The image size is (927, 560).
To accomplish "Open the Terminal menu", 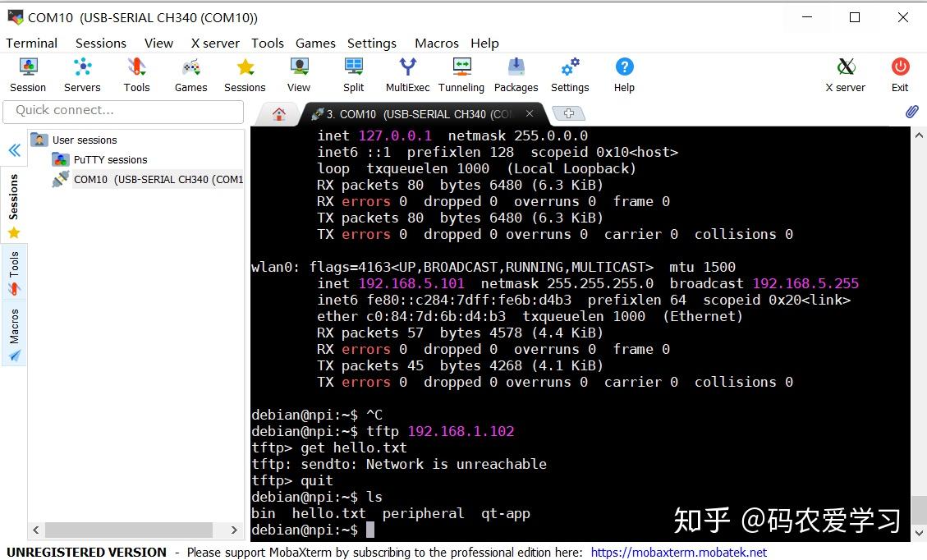I will tap(31, 43).
